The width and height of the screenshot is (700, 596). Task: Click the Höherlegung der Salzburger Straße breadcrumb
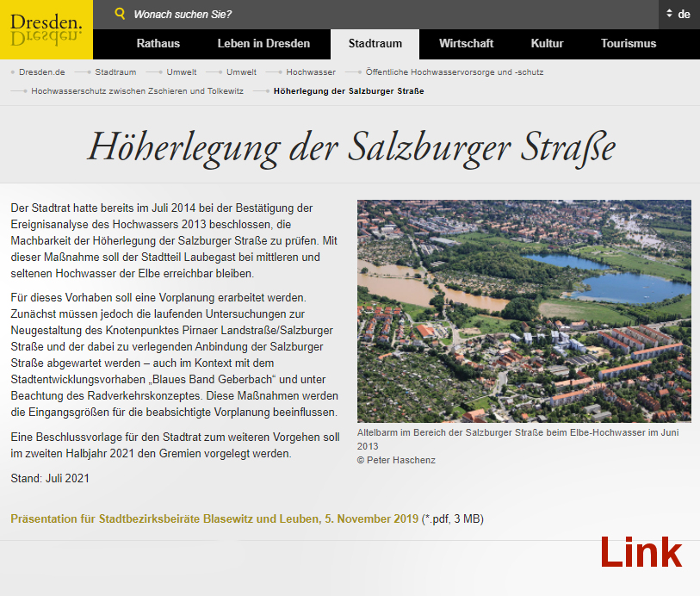coord(349,90)
